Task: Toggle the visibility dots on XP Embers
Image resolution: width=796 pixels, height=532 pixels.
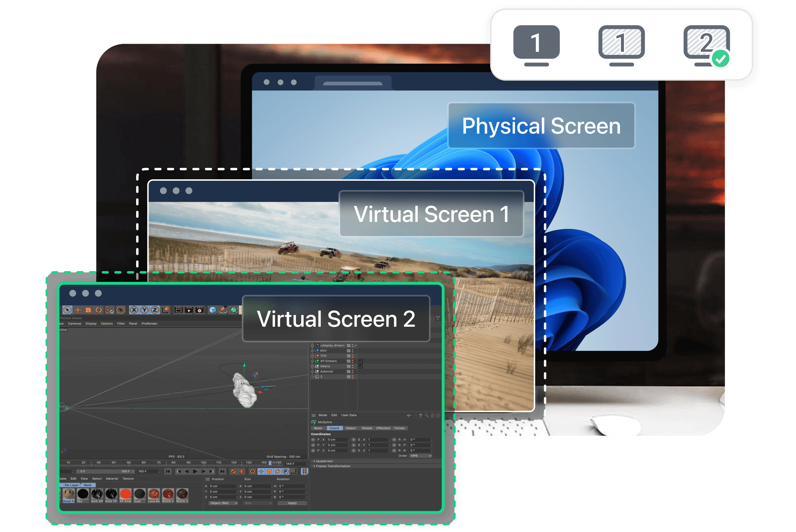Action: pyautogui.click(x=353, y=361)
